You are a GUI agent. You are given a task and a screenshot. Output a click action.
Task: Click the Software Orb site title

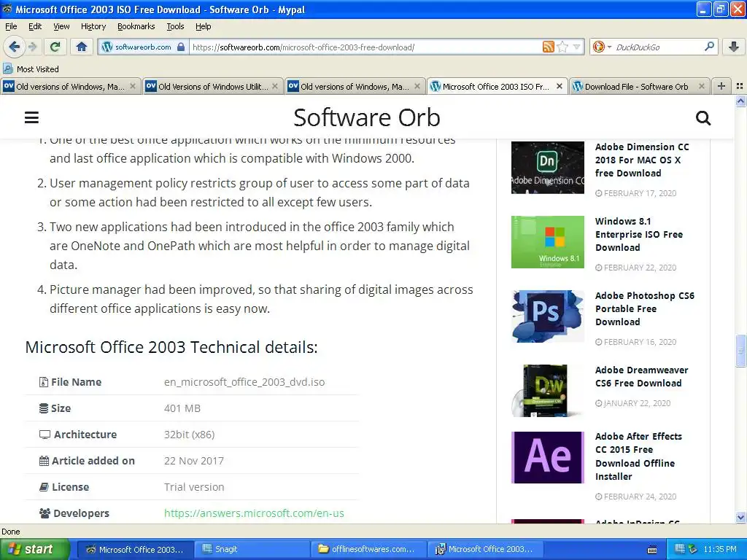click(x=366, y=117)
